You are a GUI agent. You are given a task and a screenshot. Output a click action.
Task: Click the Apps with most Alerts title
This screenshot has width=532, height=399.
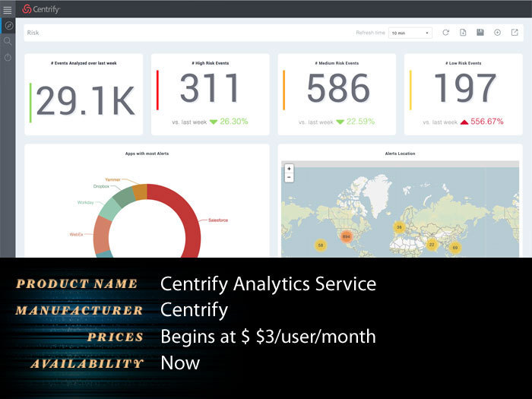click(x=147, y=154)
